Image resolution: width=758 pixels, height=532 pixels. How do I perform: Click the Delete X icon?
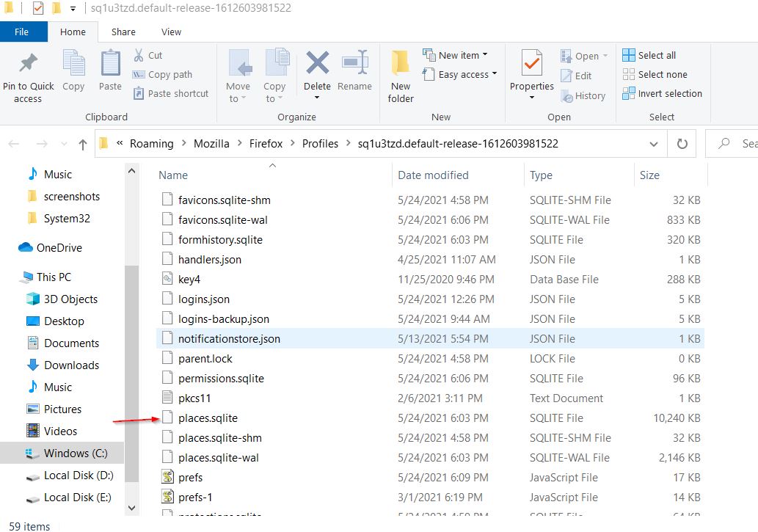click(317, 63)
